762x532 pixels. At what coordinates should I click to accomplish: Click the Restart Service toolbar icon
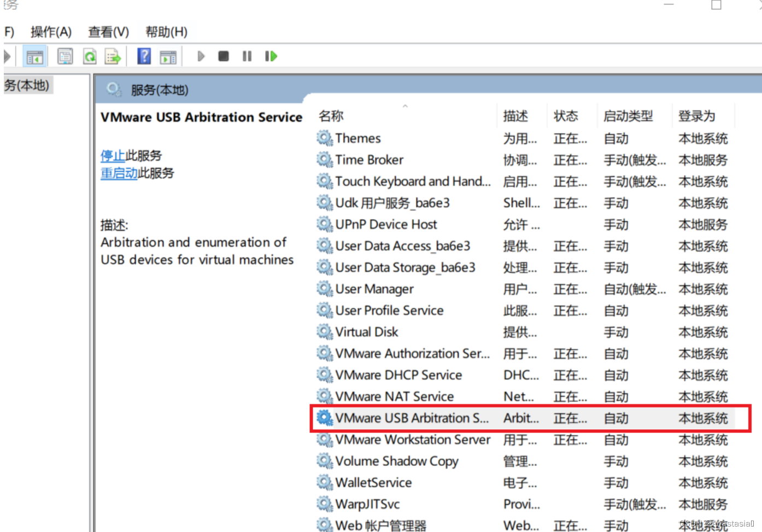[x=271, y=56]
